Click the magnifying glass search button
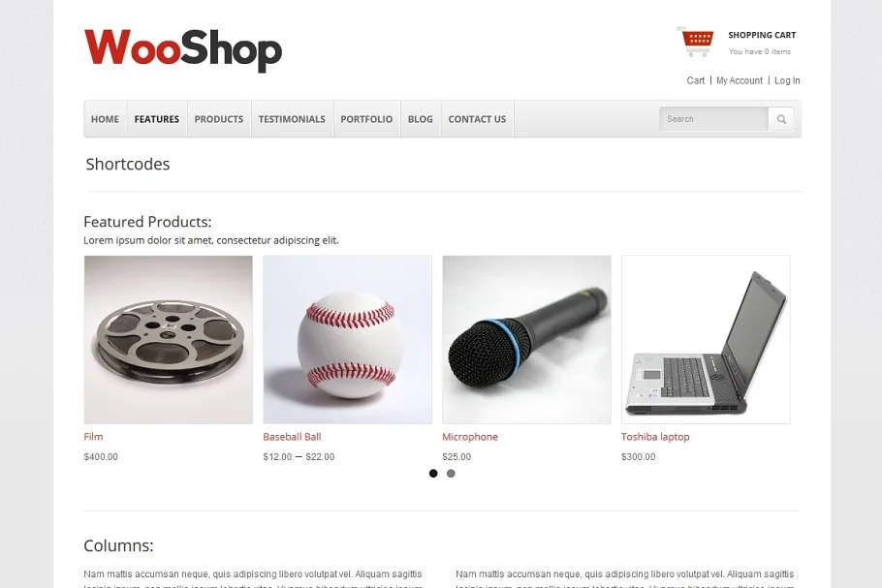Viewport: 882px width, 588px height. tap(781, 119)
